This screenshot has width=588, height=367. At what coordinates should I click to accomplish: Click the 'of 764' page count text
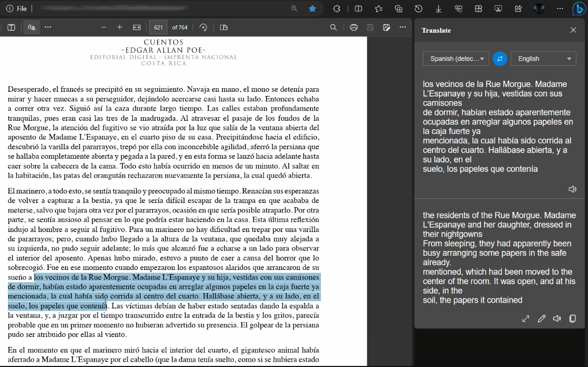[179, 27]
